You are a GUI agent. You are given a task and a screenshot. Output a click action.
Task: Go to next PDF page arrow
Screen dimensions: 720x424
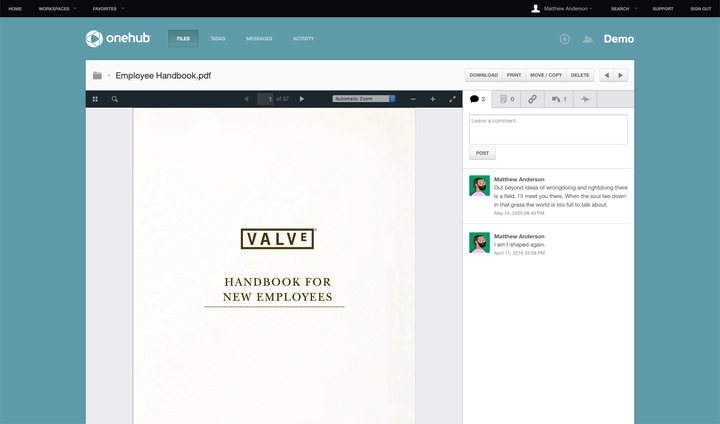click(302, 99)
